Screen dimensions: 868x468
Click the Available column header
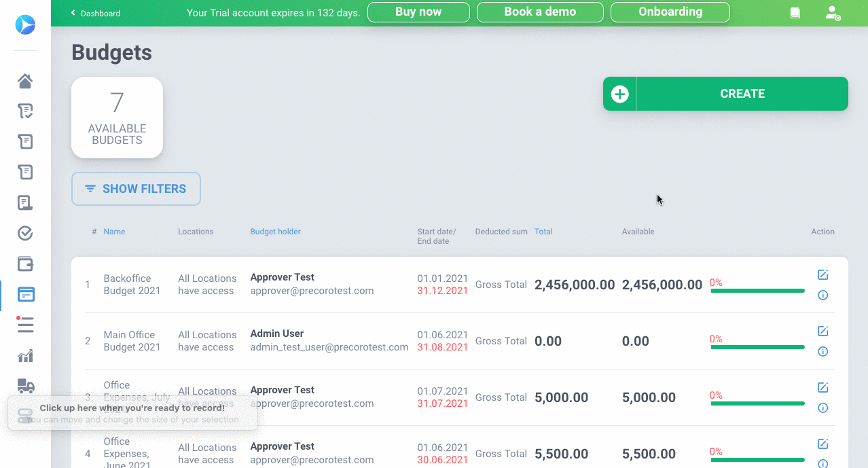click(x=638, y=232)
